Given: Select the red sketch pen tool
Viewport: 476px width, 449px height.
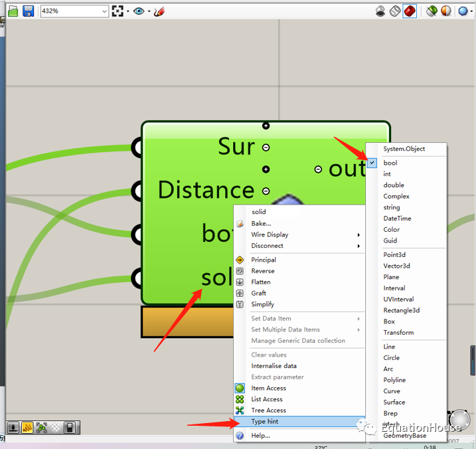Looking at the screenshot, I should [159, 11].
